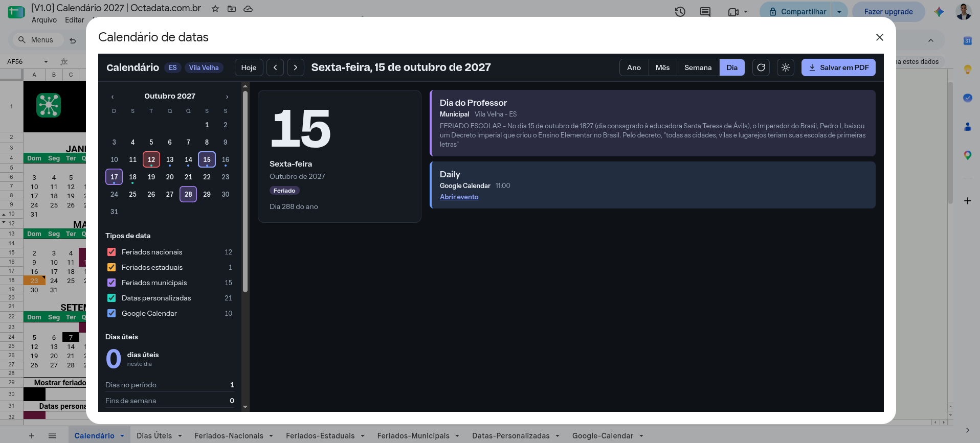Screen dimensions: 980x443
Task: Select October 28 in mini calendar
Action: click(188, 194)
